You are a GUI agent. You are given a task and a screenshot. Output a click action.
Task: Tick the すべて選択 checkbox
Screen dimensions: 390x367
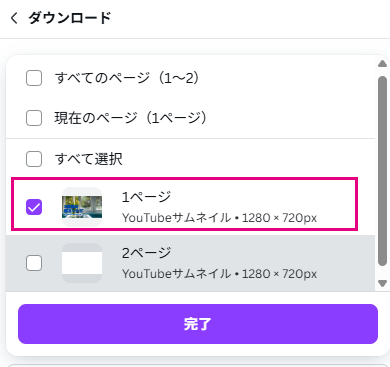[34, 159]
